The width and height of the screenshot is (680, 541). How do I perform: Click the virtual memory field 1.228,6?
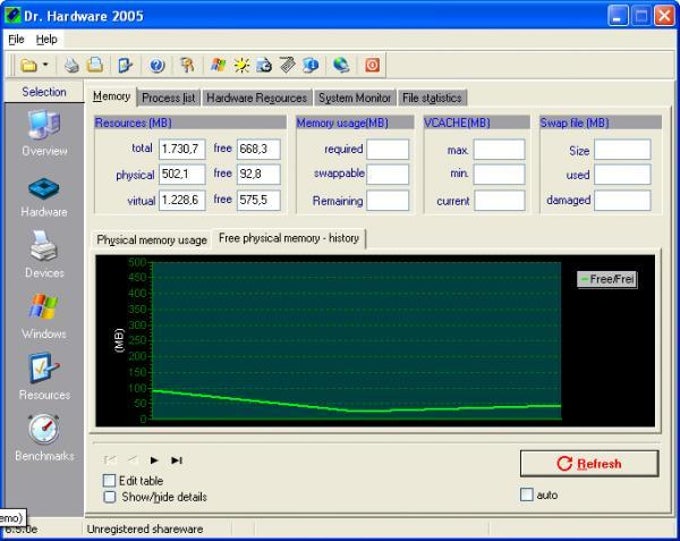[182, 200]
